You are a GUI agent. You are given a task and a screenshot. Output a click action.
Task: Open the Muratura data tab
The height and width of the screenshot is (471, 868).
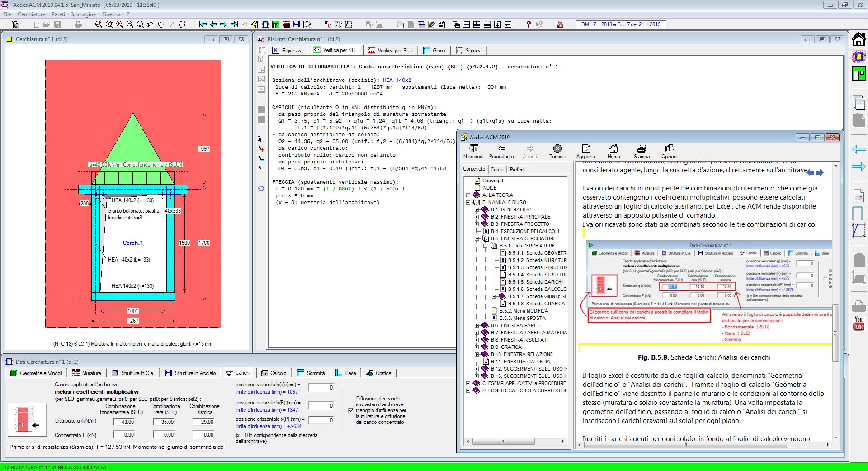click(87, 373)
